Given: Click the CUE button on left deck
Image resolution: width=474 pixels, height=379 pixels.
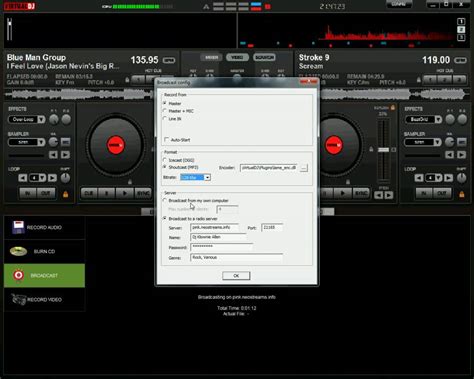Looking at the screenshot, I should 89,193.
